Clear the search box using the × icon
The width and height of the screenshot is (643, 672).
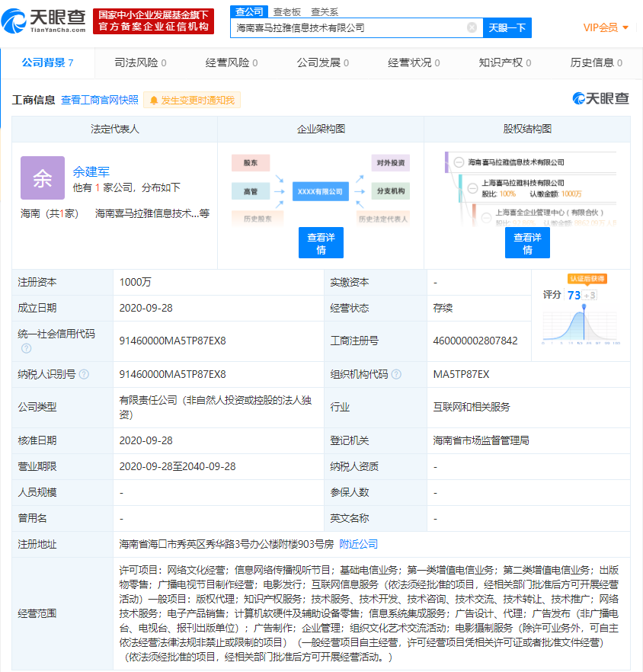click(x=471, y=28)
